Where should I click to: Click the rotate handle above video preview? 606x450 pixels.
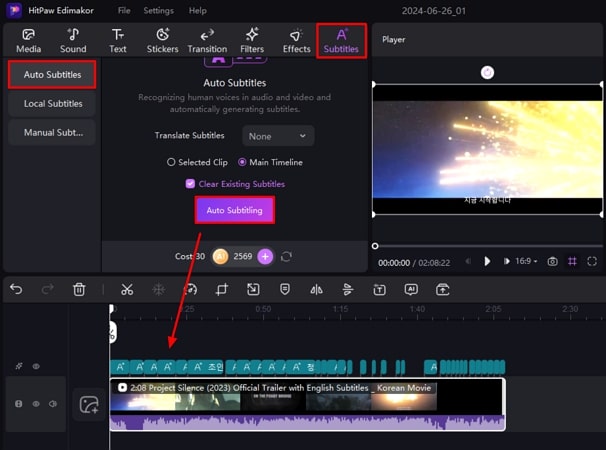[x=487, y=72]
